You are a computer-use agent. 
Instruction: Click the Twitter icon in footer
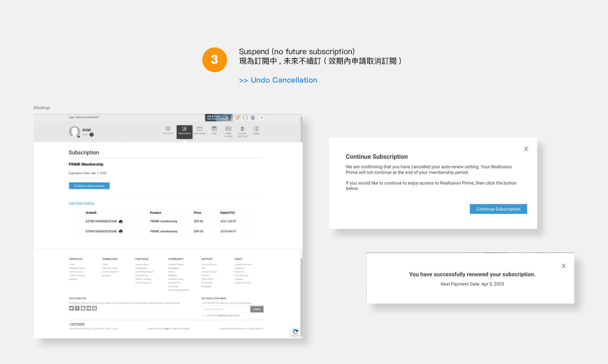(x=71, y=308)
